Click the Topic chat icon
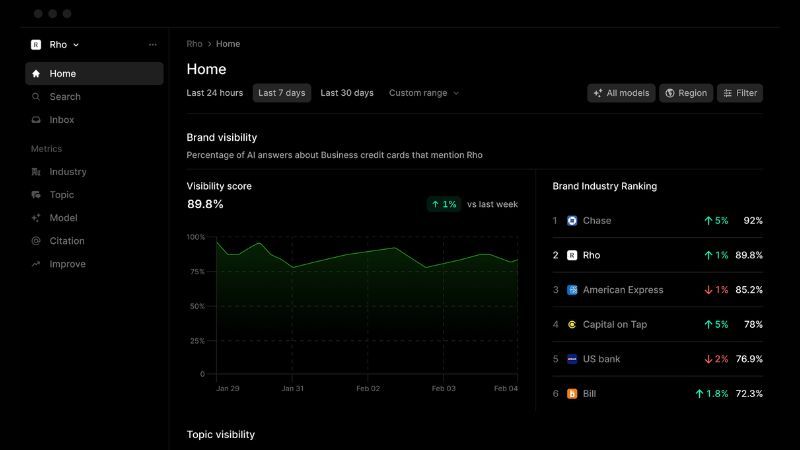This screenshot has height=450, width=800. [x=36, y=195]
